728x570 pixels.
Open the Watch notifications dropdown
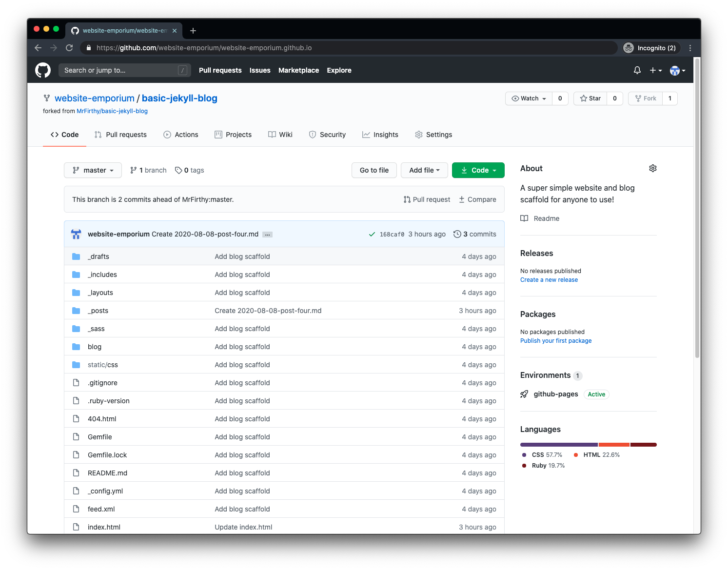529,98
